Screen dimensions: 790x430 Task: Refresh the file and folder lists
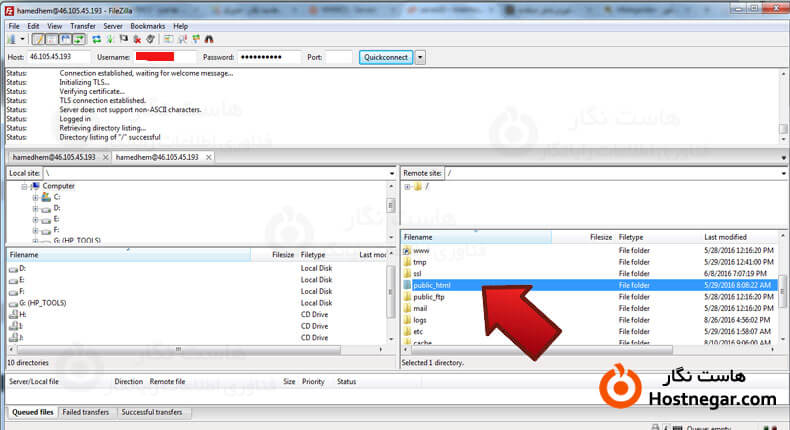click(x=96, y=39)
